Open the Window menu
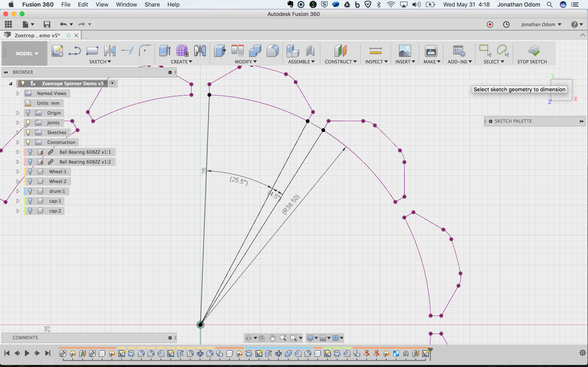Image resolution: width=588 pixels, height=367 pixels. click(x=126, y=4)
